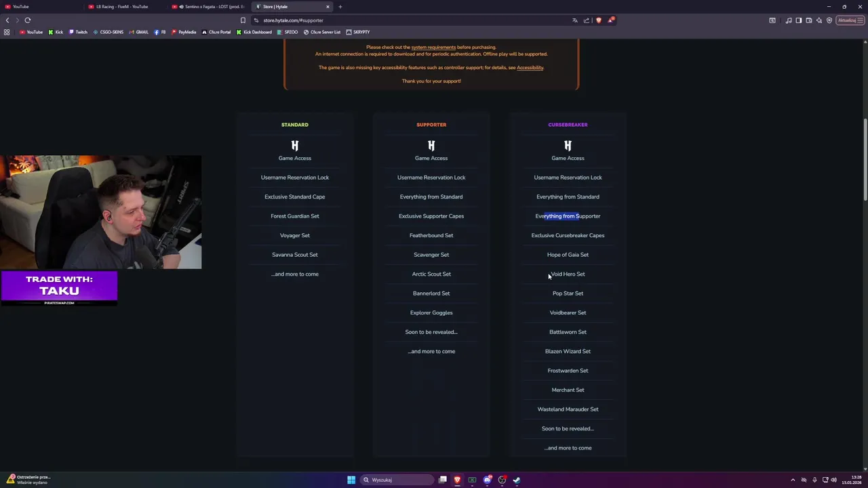This screenshot has width=868, height=488.
Task: Open the browser apps grid icon
Action: [x=7, y=32]
